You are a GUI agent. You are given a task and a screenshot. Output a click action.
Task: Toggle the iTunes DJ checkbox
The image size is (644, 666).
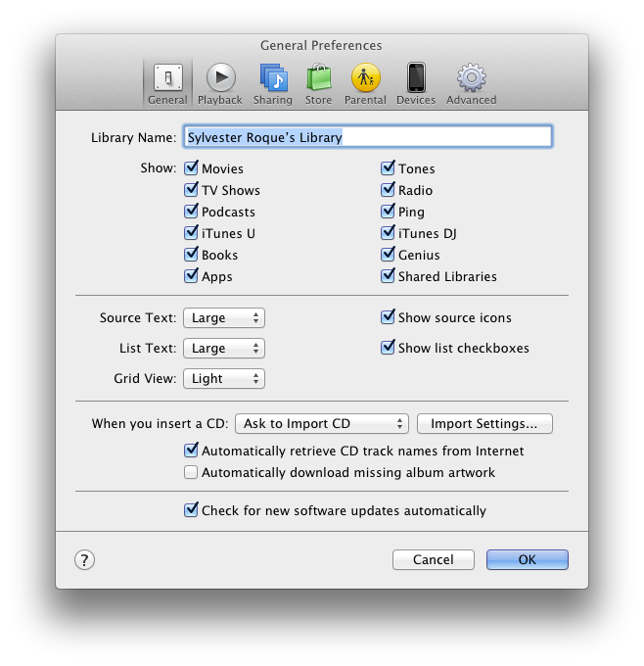pyautogui.click(x=388, y=233)
